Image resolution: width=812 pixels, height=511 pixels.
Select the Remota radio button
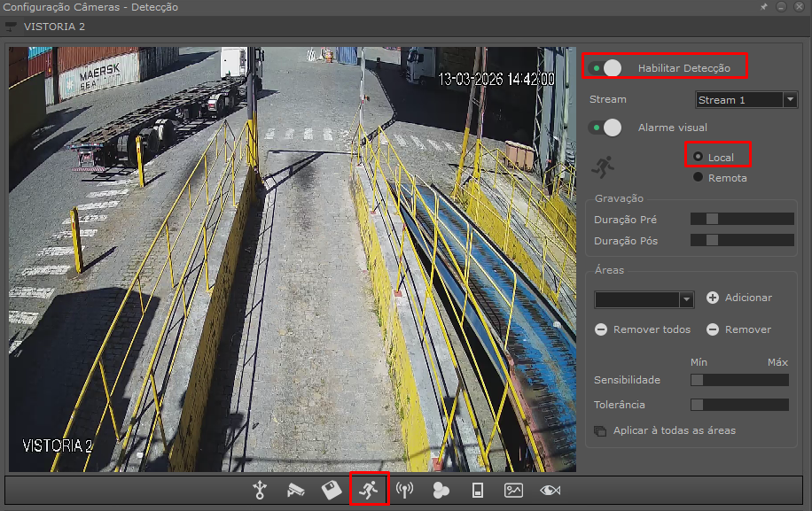(x=699, y=178)
